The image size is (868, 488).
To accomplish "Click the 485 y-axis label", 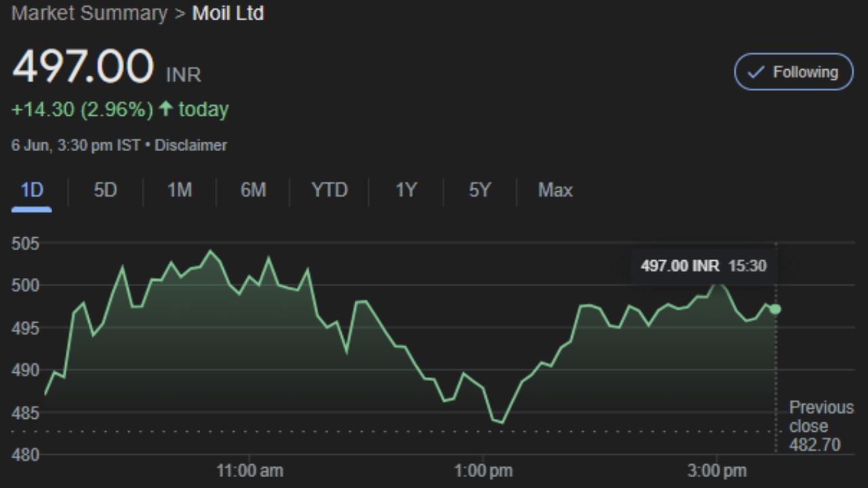I will pyautogui.click(x=25, y=413).
